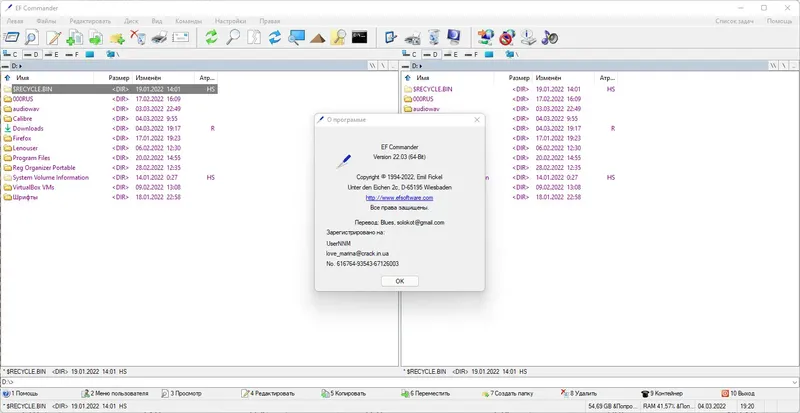Click the computer monitor toolbar icon
The height and width of the screenshot is (413, 800).
(454, 37)
